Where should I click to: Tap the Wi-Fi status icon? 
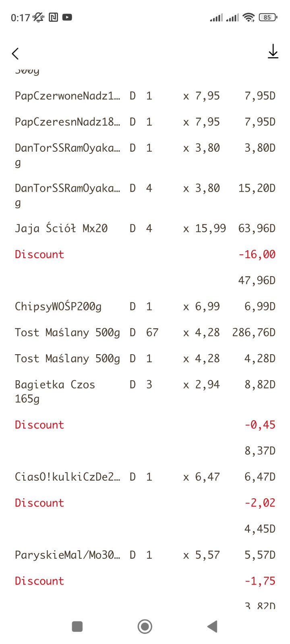coord(249,17)
